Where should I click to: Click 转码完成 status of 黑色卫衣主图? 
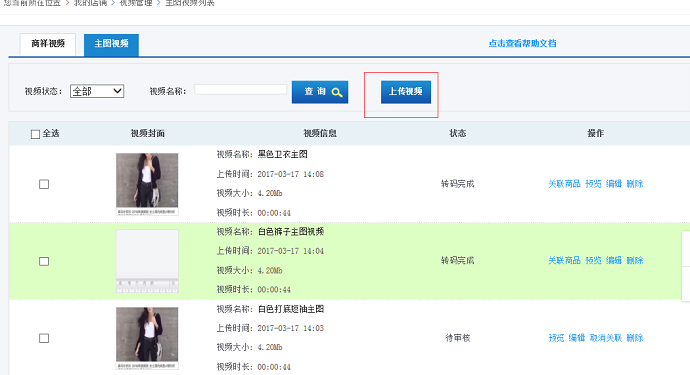click(458, 184)
